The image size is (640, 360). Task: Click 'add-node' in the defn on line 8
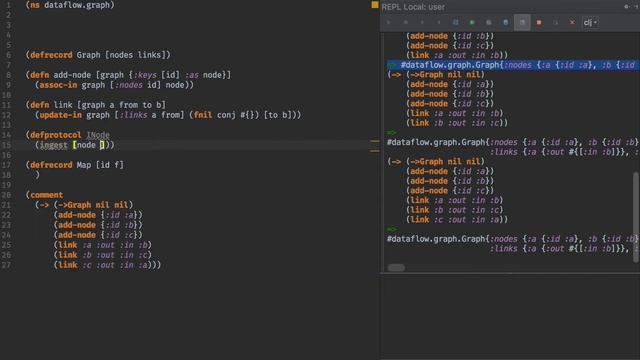tap(72, 75)
